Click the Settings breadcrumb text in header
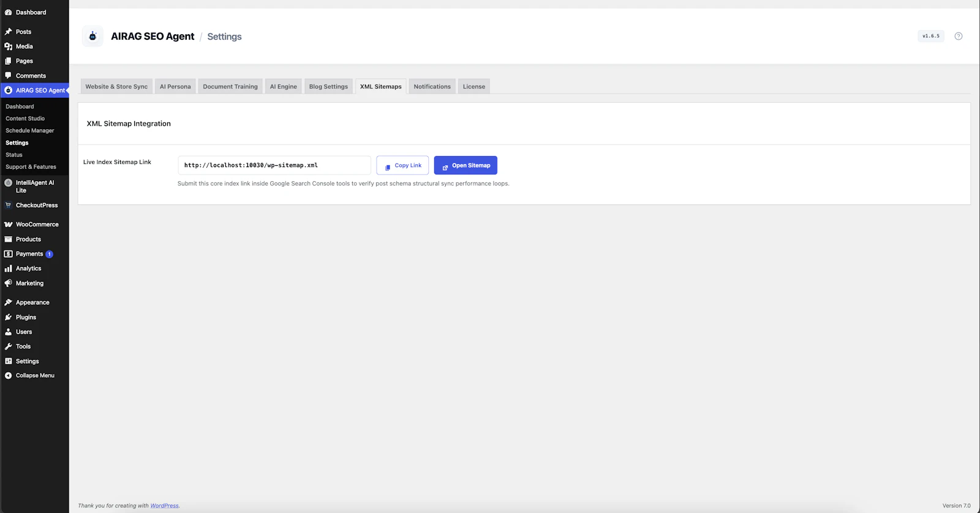This screenshot has height=513, width=980. tap(224, 37)
